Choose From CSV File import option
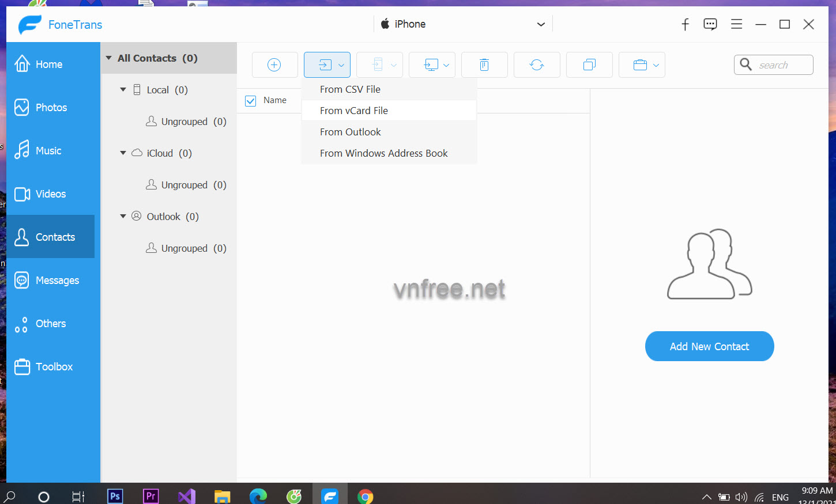Image resolution: width=836 pixels, height=504 pixels. tap(350, 89)
